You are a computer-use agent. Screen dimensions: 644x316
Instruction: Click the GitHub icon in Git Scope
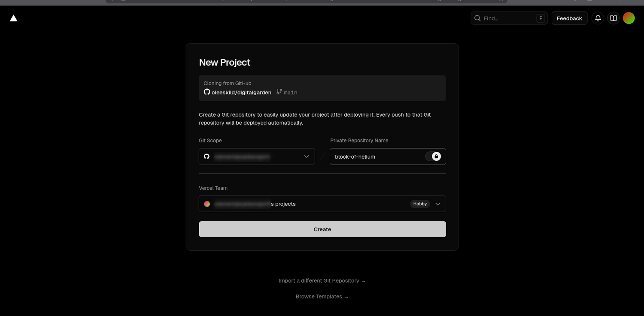coord(207,156)
